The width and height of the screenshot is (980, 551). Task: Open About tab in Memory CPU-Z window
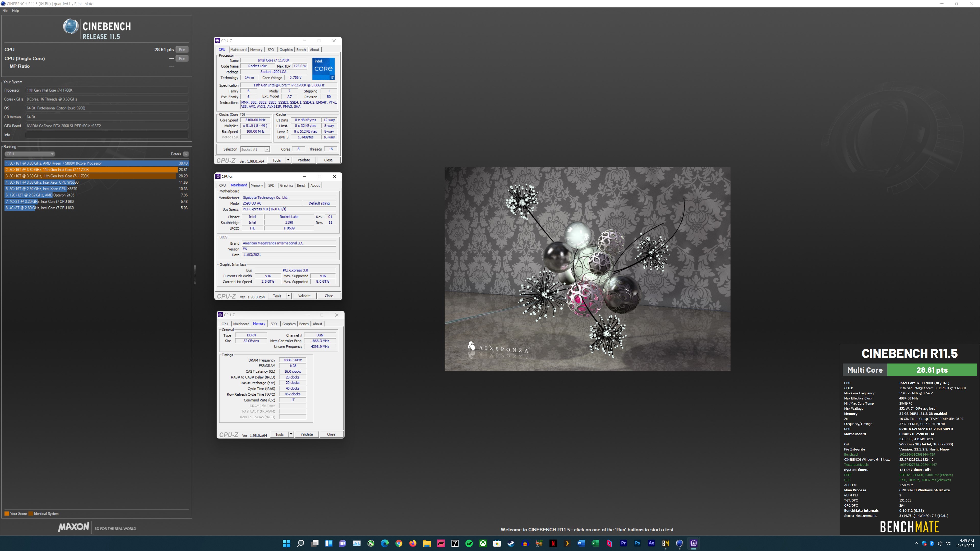(317, 324)
